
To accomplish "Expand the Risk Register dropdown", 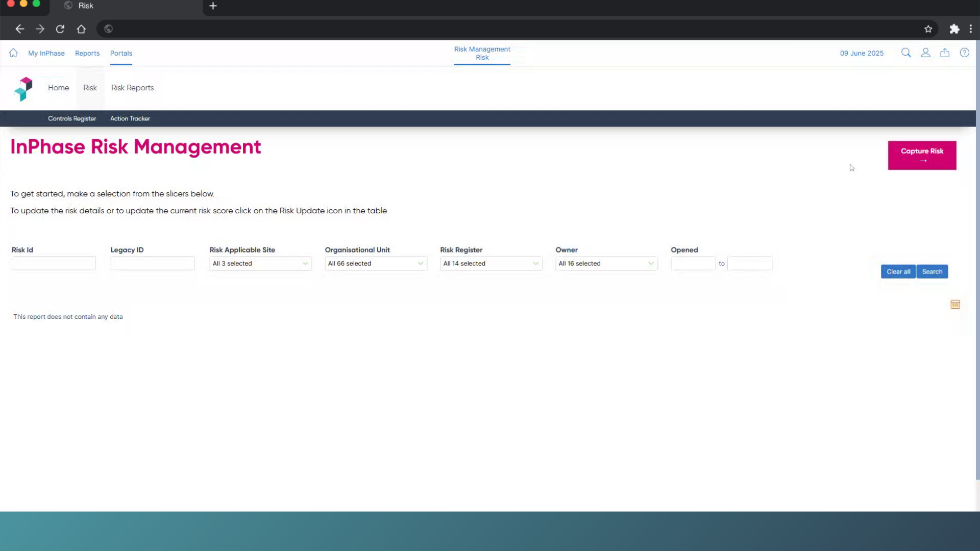I will [x=491, y=264].
